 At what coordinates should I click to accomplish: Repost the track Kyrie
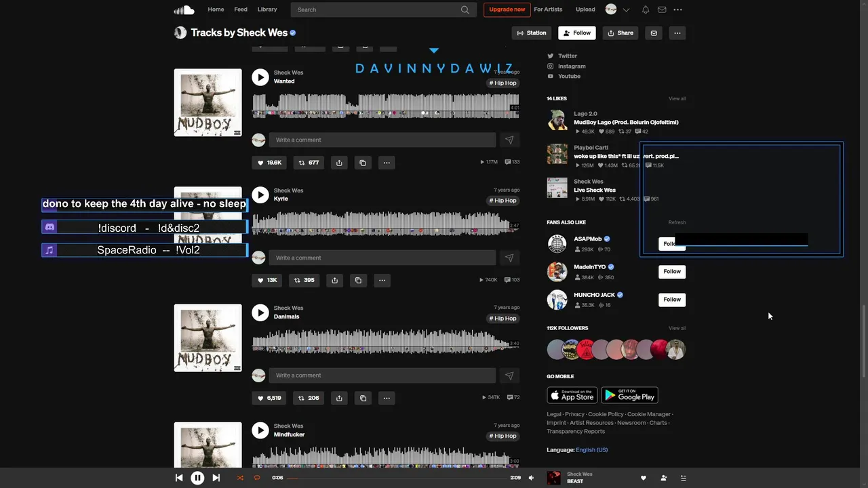tap(304, 280)
